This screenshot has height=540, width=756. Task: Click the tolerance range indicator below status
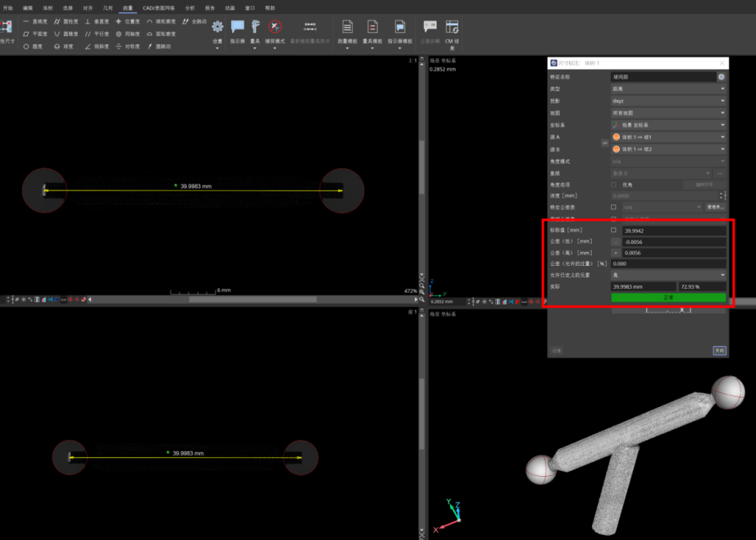pyautogui.click(x=668, y=310)
